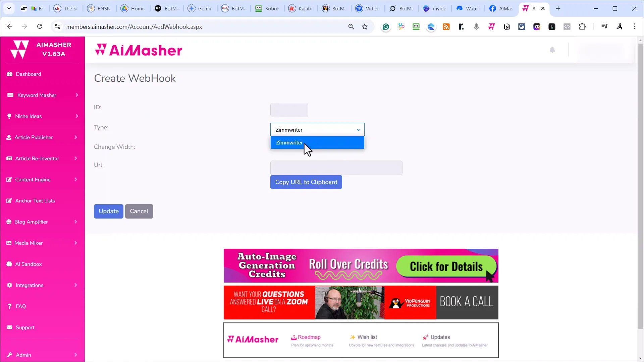Image resolution: width=644 pixels, height=362 pixels.
Task: Expand the Keyword Masher chevron
Action: (x=77, y=95)
